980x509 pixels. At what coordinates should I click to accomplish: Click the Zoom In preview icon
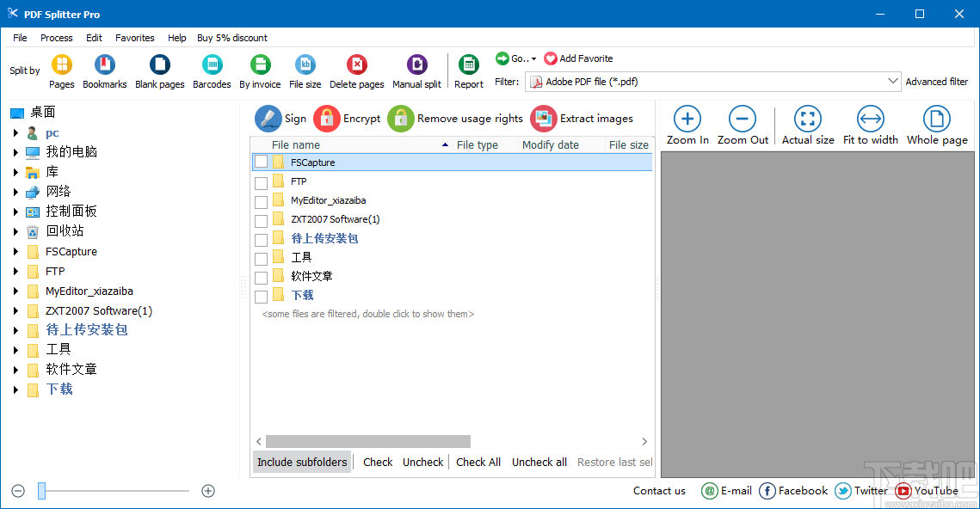687,118
